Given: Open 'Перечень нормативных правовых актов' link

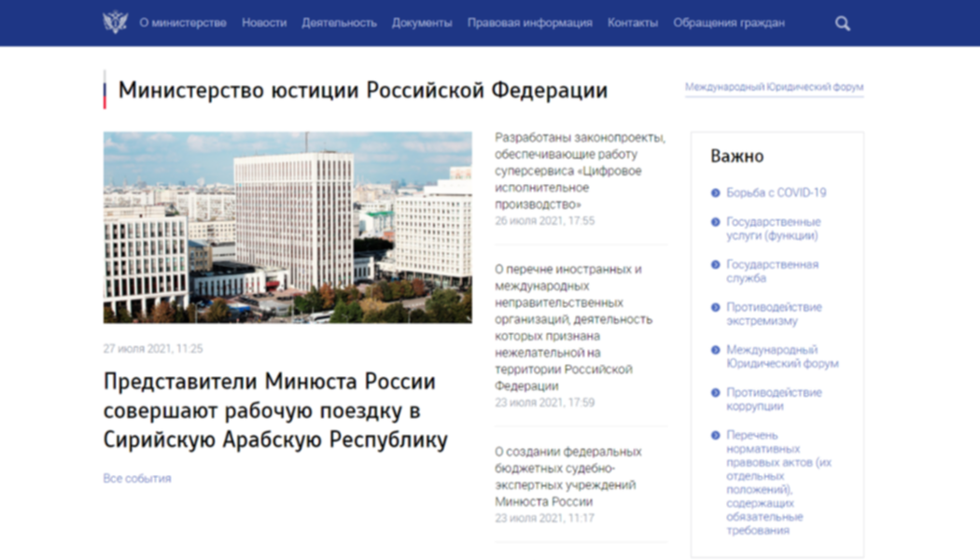Looking at the screenshot, I should click(x=778, y=483).
